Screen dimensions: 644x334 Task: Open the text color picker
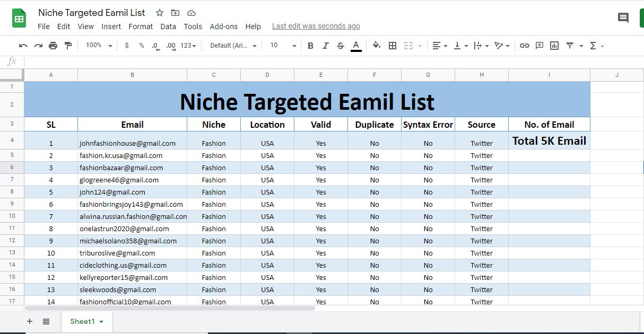point(356,46)
